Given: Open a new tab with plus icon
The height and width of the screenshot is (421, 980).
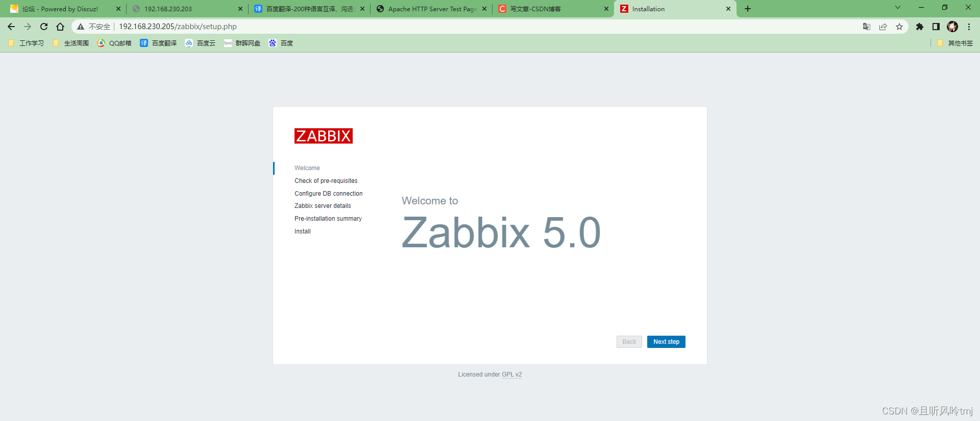Looking at the screenshot, I should (x=748, y=9).
